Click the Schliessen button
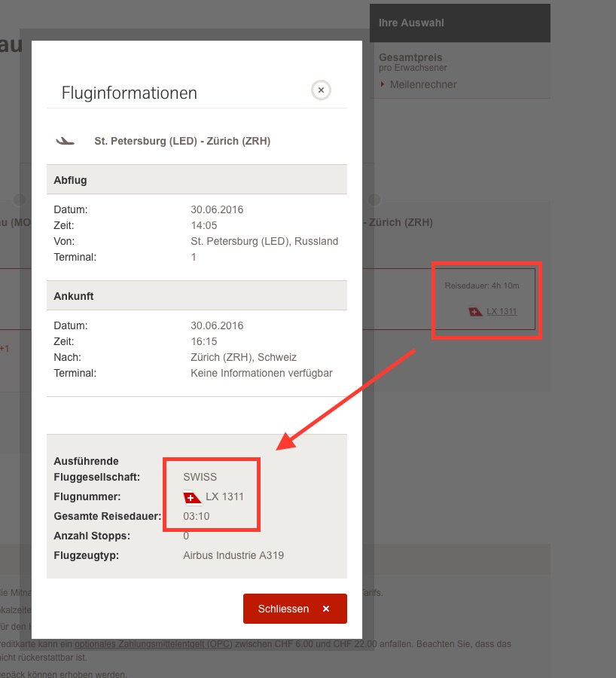This screenshot has width=616, height=678. click(294, 609)
